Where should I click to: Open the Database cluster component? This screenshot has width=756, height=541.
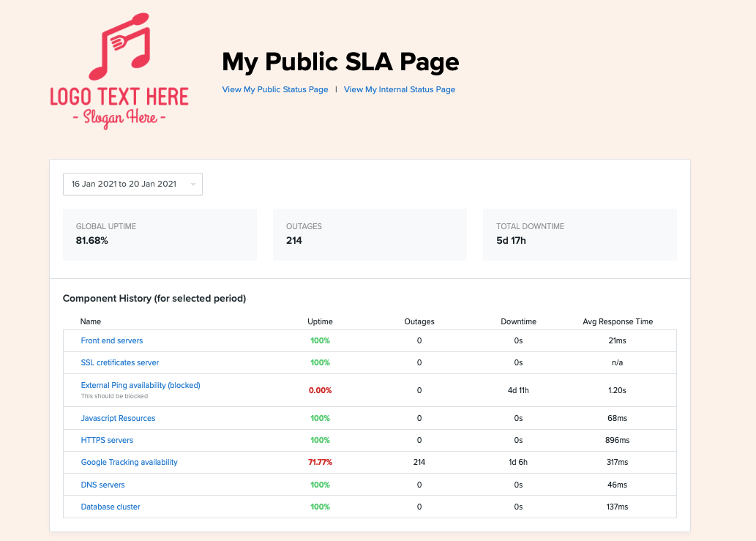click(111, 507)
